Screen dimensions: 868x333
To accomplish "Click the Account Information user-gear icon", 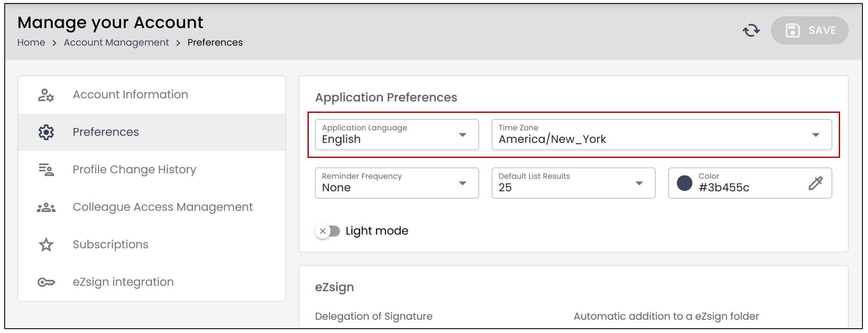I will click(46, 95).
